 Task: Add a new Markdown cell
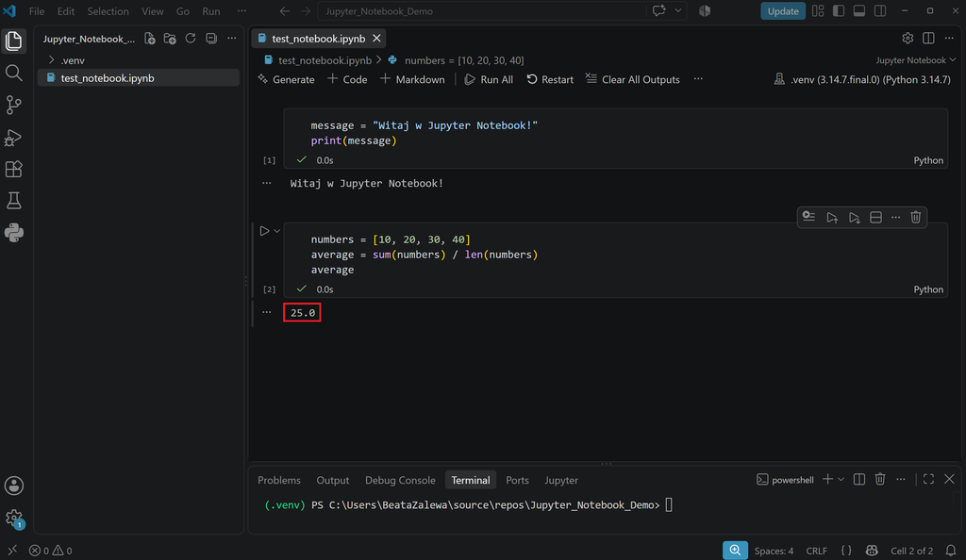pos(412,79)
